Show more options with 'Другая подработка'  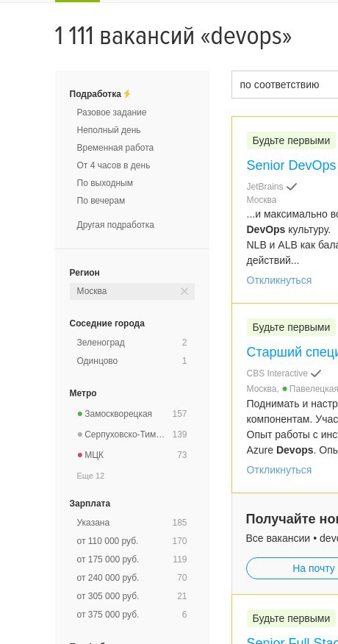[115, 225]
